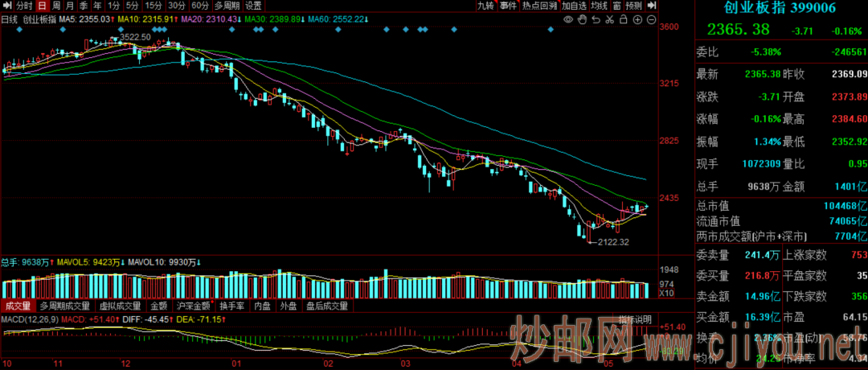Open 多周期 multi-period view
This screenshot has height=370, width=868.
click(x=227, y=6)
